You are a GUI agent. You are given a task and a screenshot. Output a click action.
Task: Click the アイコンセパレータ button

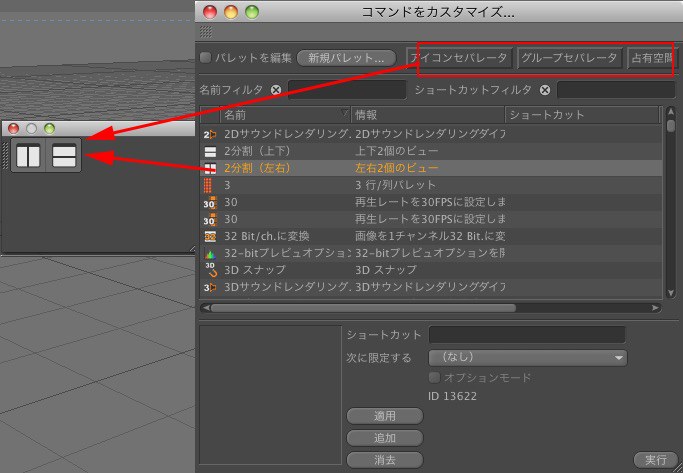[x=460, y=58]
